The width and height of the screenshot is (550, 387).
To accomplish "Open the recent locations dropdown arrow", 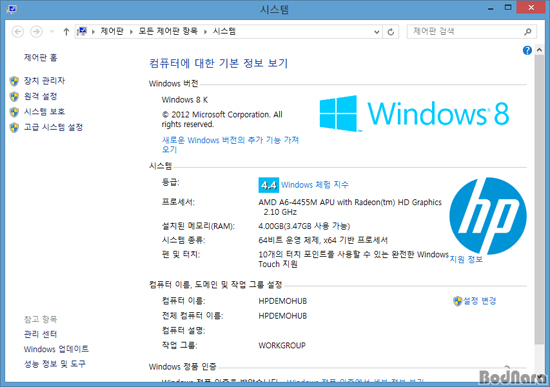I will coord(52,32).
